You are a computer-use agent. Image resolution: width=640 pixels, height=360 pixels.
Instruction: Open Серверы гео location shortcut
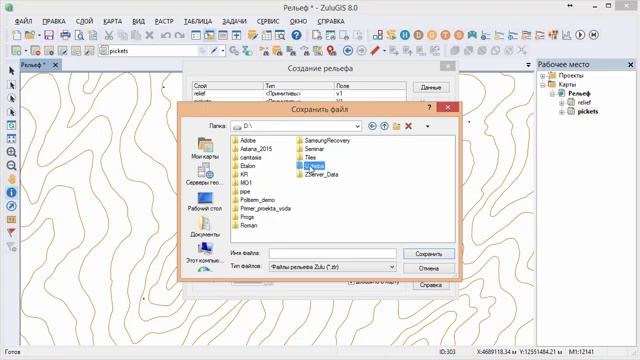pos(205,175)
